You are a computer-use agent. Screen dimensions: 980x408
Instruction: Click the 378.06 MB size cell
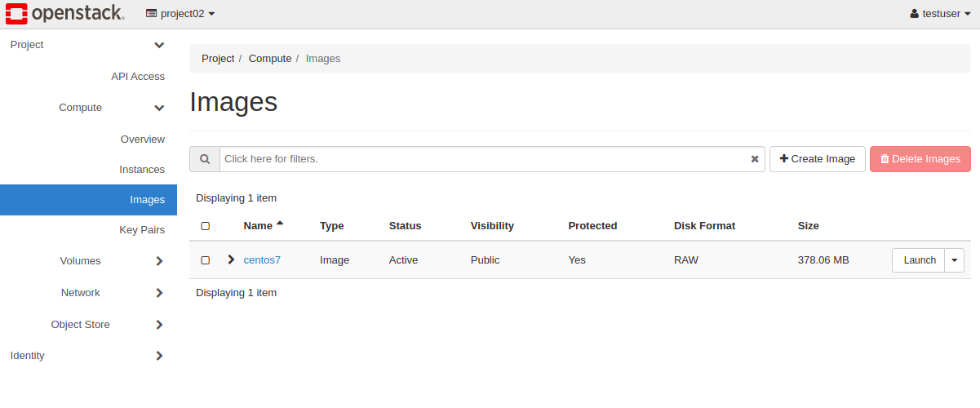(823, 260)
